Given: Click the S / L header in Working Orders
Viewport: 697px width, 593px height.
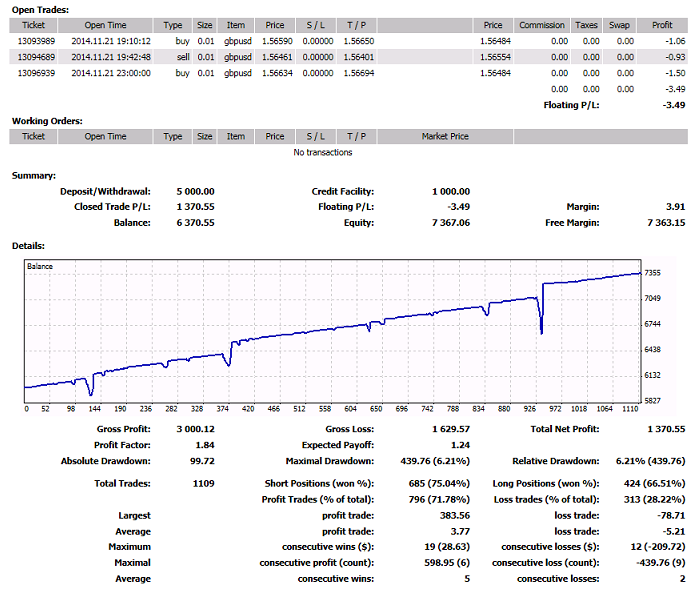Looking at the screenshot, I should [x=316, y=136].
